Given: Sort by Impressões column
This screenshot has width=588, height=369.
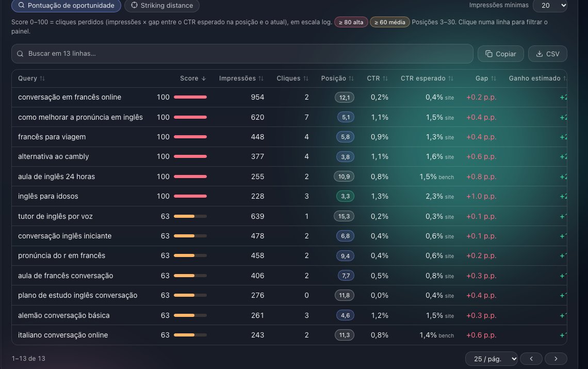Looking at the screenshot, I should tap(241, 78).
